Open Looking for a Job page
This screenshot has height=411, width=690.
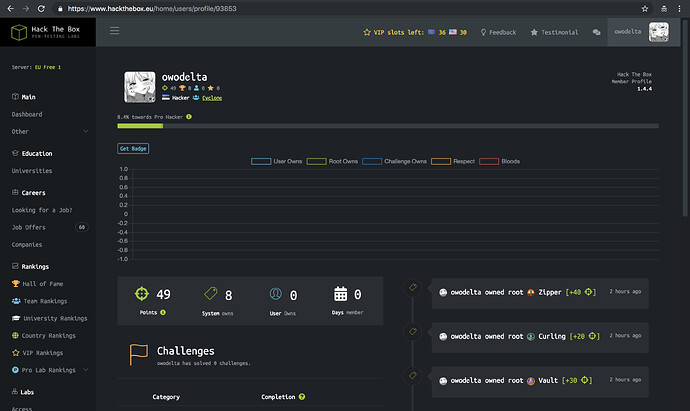pos(42,210)
